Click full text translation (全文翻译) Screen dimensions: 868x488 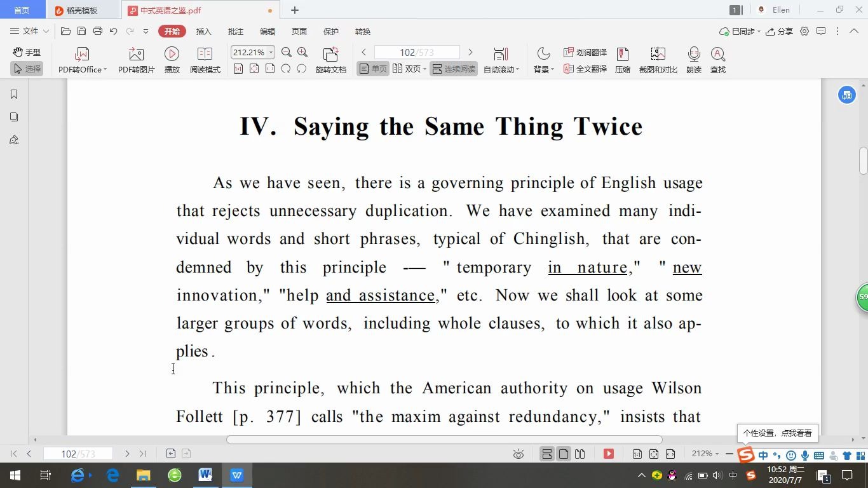pyautogui.click(x=585, y=69)
